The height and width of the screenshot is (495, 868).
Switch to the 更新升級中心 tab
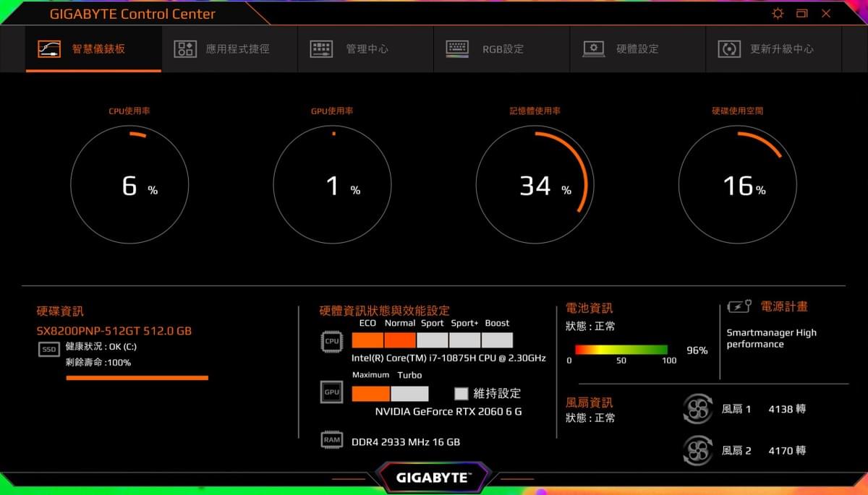pos(773,49)
